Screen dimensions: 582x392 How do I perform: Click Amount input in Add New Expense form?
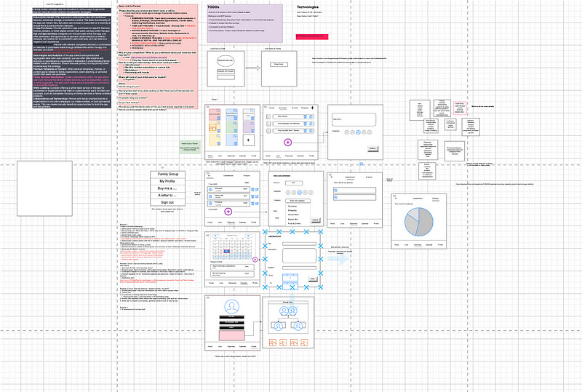[294, 183]
